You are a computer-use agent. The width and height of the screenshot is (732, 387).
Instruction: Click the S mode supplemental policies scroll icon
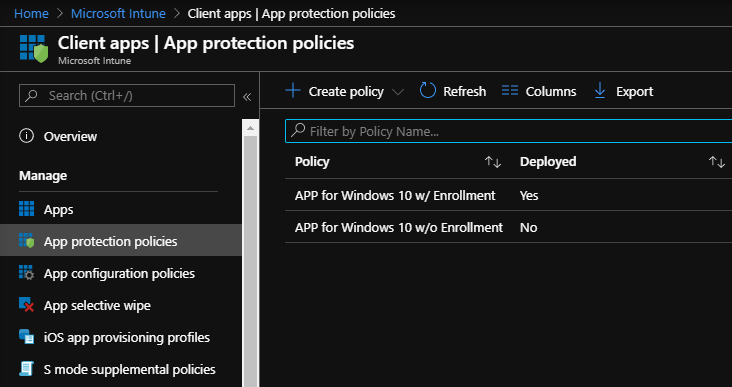tap(27, 369)
